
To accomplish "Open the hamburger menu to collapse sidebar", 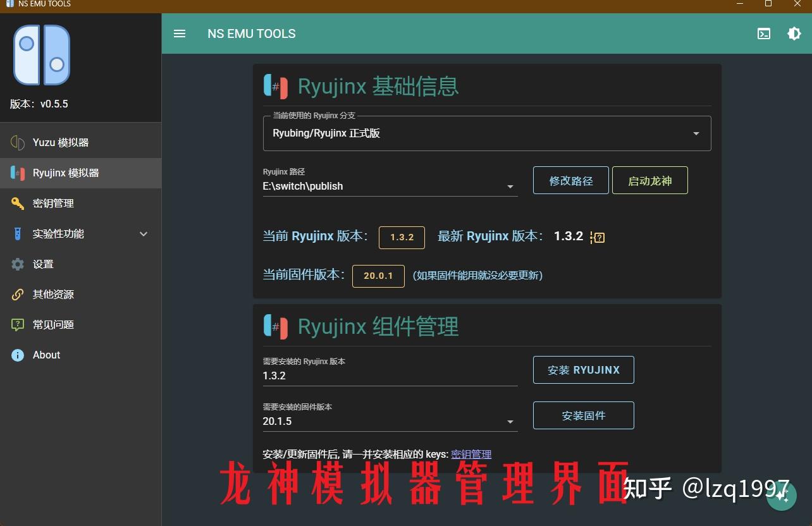I will pyautogui.click(x=180, y=34).
